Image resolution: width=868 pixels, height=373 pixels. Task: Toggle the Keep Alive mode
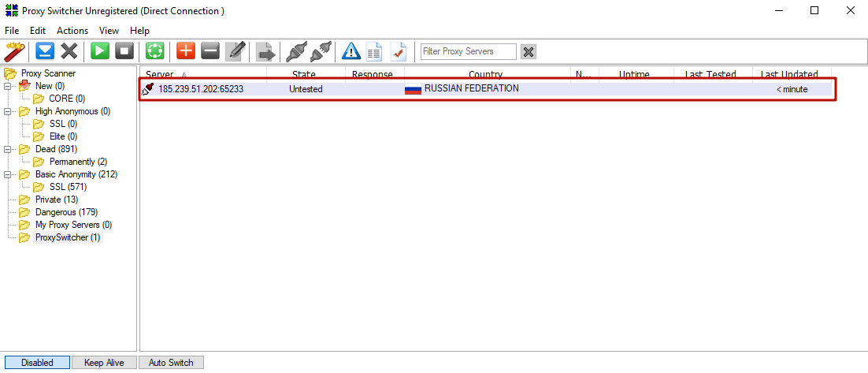click(104, 363)
